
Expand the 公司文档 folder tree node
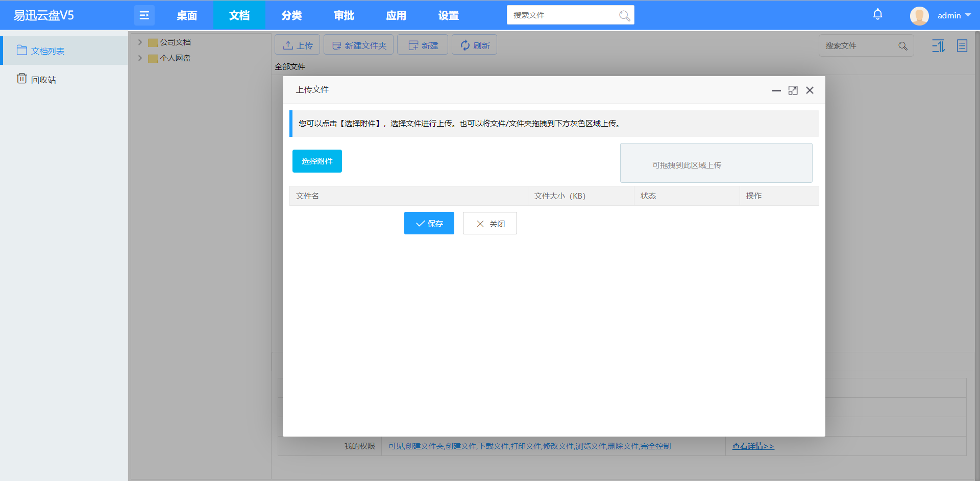[x=140, y=42]
